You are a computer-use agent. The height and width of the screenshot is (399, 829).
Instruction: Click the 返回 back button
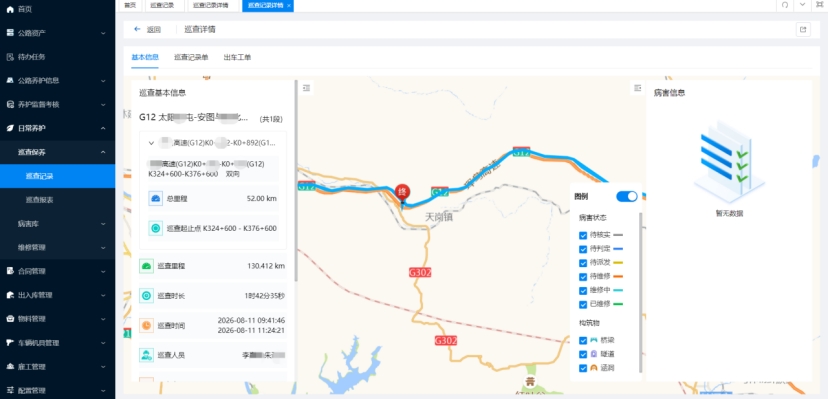click(148, 30)
